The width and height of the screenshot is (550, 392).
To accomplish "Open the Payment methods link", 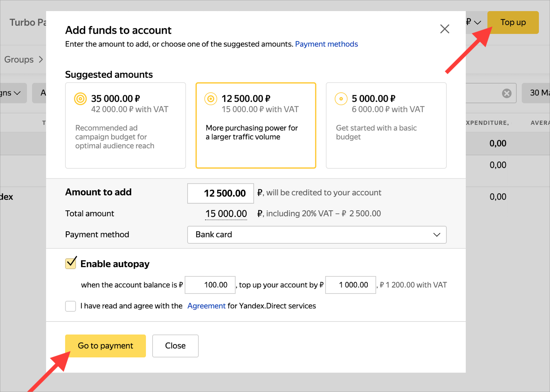I will [326, 44].
